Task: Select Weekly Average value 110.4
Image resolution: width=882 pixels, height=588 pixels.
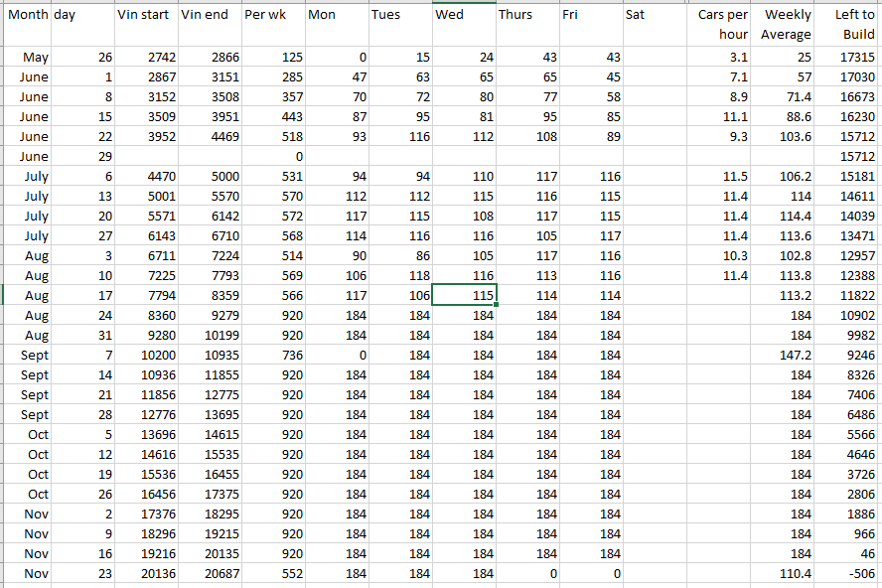Action: (785, 573)
